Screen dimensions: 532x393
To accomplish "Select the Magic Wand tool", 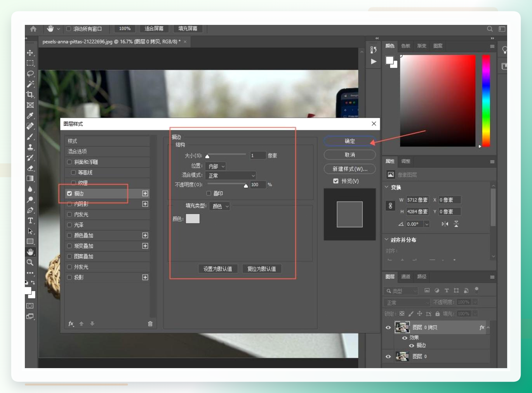I will point(30,84).
